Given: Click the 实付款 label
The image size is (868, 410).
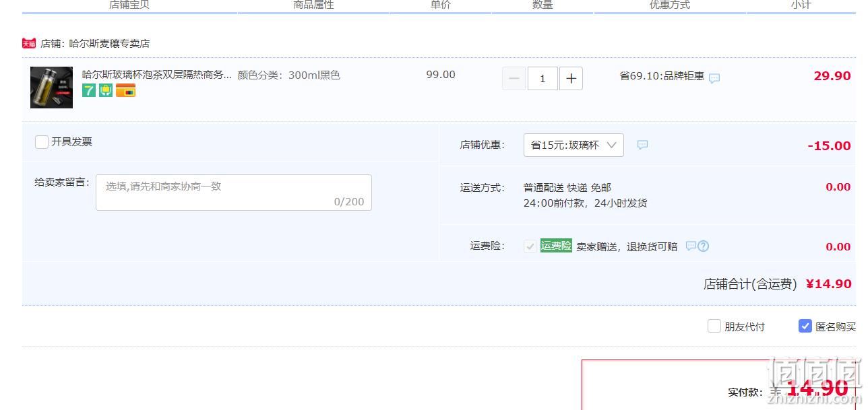Looking at the screenshot, I should click(745, 392).
